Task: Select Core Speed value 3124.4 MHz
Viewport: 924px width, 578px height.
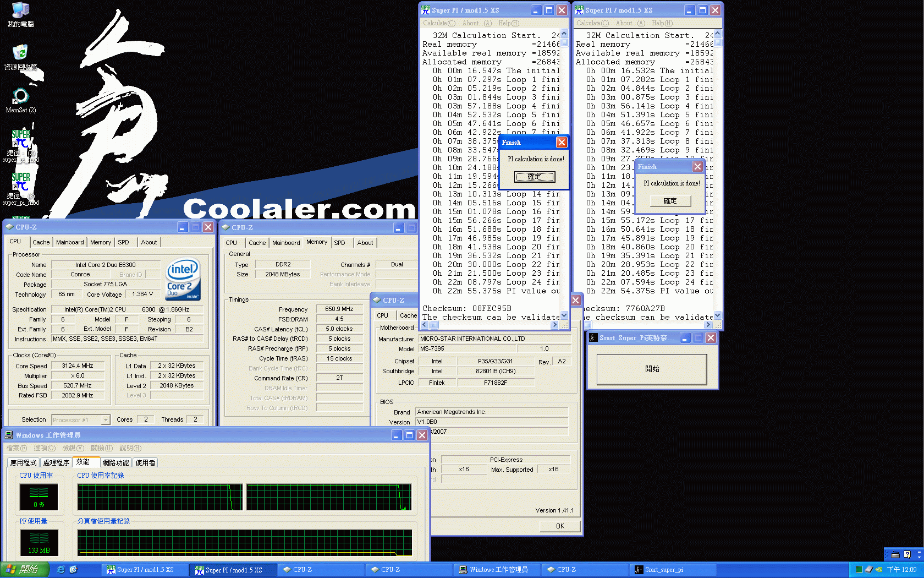Action: 78,366
